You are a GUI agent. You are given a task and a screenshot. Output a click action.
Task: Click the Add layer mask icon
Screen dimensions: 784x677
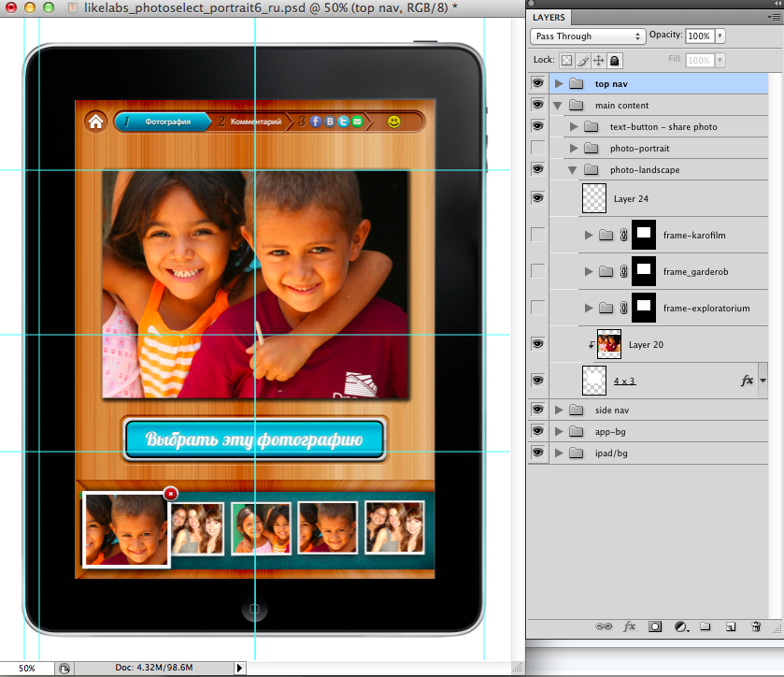point(655,627)
